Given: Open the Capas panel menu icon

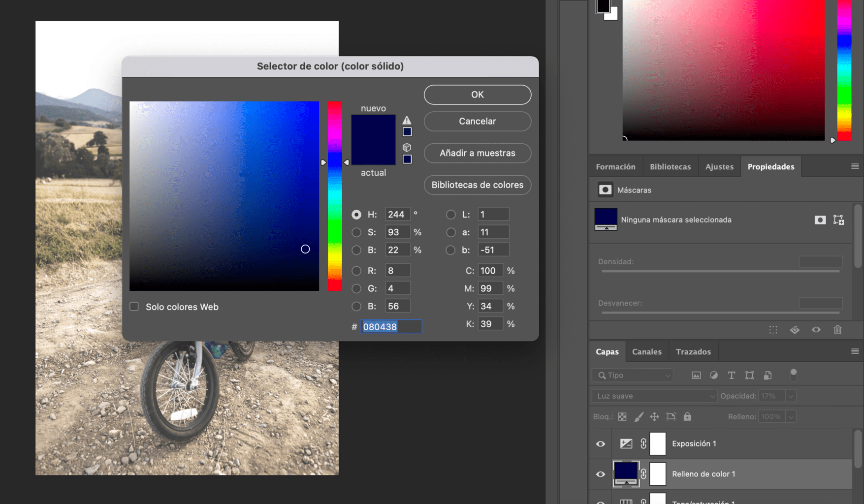Looking at the screenshot, I should coord(855,351).
